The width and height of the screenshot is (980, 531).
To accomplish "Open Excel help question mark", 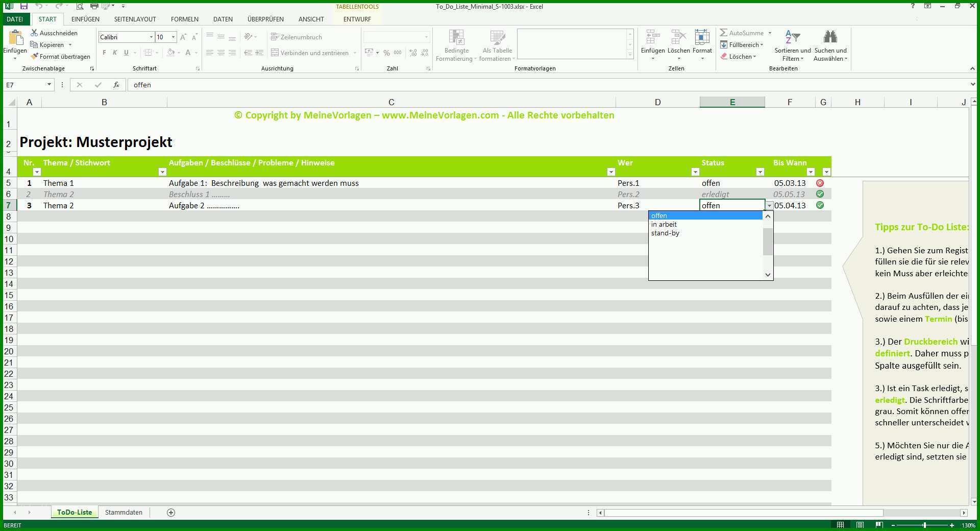I will click(x=913, y=6).
